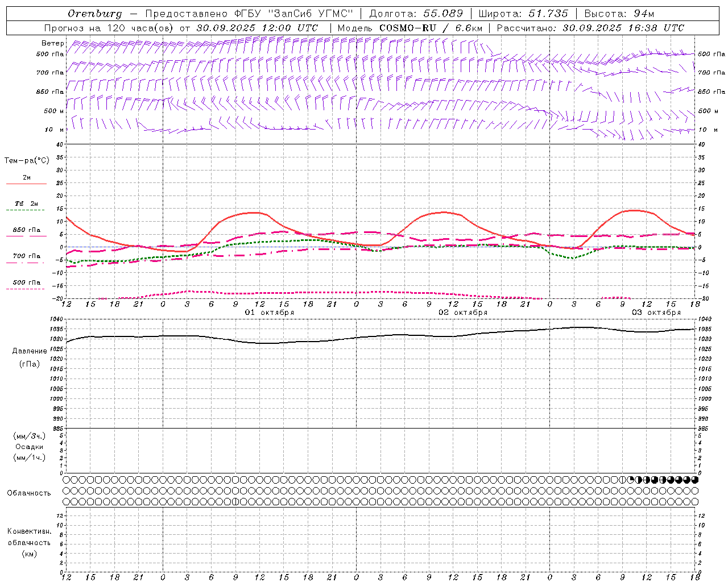Click the "Конвективн." convective cloud label
The width and height of the screenshot is (728, 582).
[x=29, y=531]
